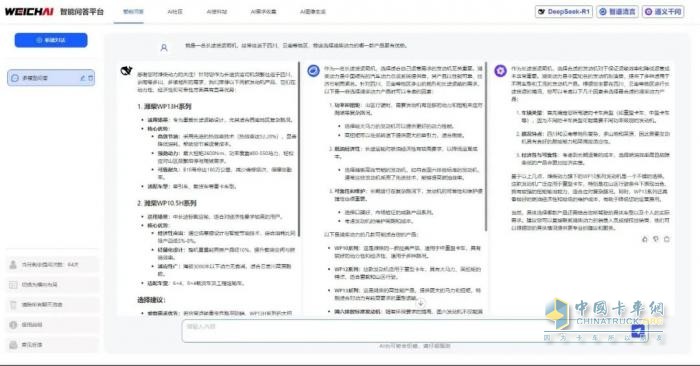The width and height of the screenshot is (700, 366).
Task: Click the thumbs up icon under third answer
Action: tap(645, 239)
